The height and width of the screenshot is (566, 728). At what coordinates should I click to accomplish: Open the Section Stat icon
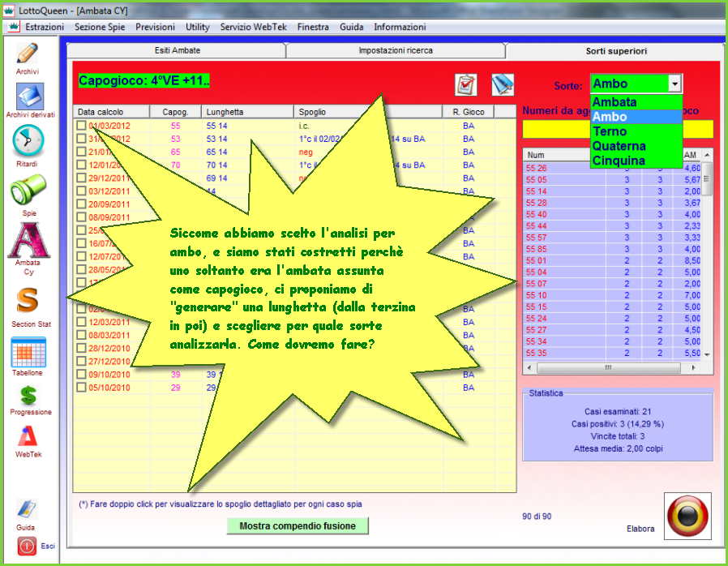click(28, 300)
